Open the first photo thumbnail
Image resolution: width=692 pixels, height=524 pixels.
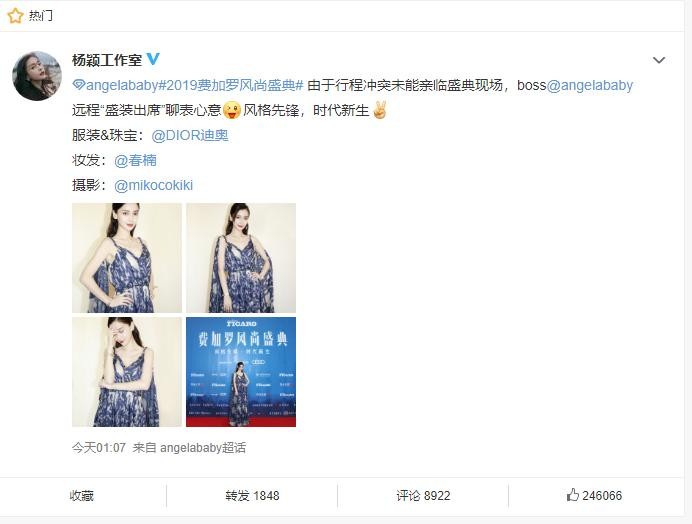[127, 258]
